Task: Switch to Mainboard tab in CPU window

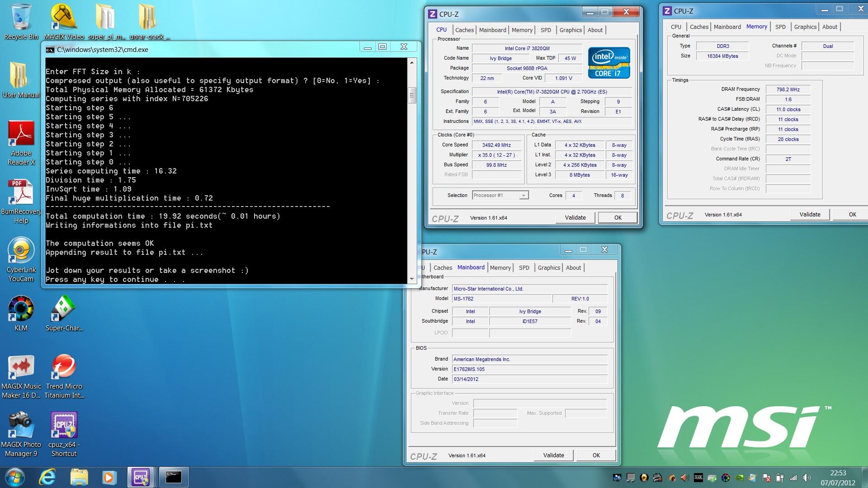Action: point(492,30)
